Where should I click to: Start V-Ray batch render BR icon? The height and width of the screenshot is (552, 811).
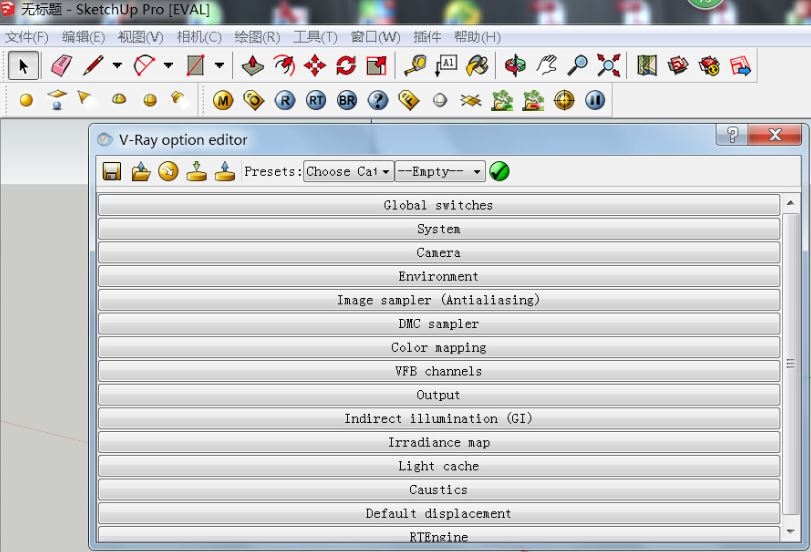[x=347, y=100]
